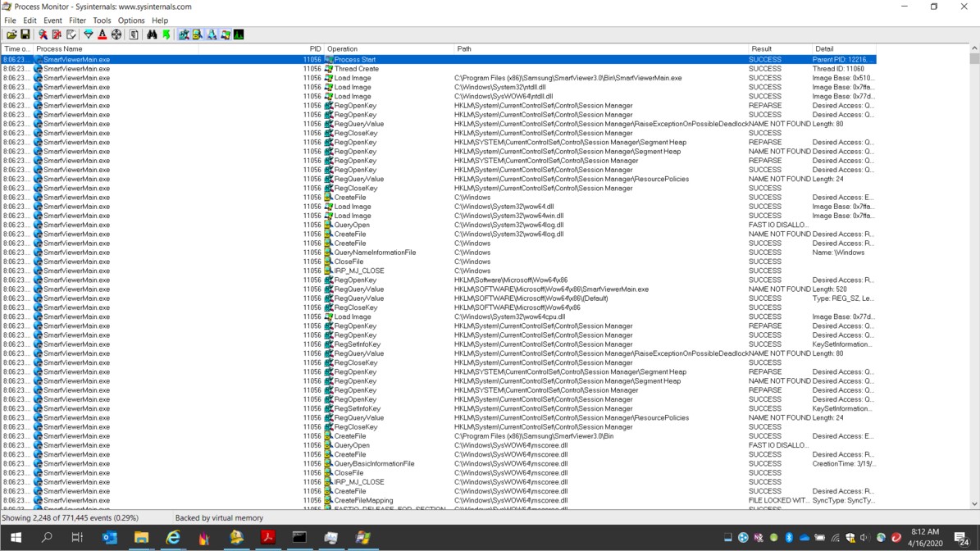Viewport: 980px width, 551px height.
Task: Open Task View from the taskbar
Action: tap(77, 537)
